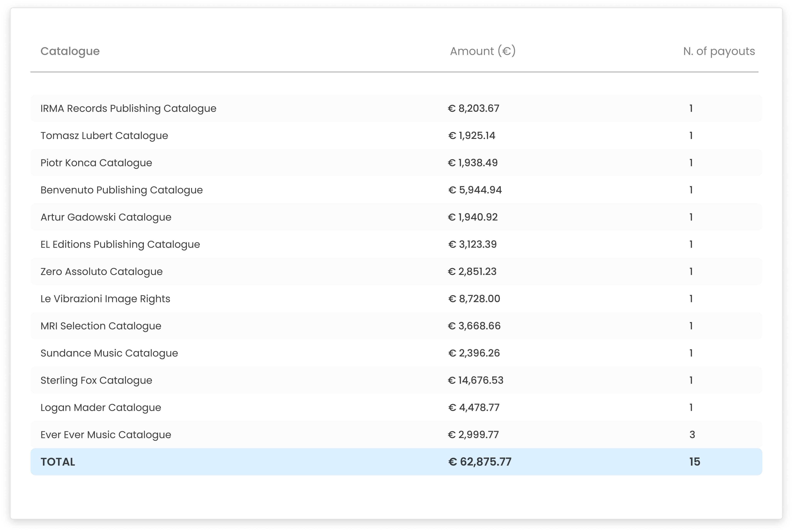Viewport: 793px width, 532px height.
Task: Click amount € 8,728.00
Action: [474, 299]
